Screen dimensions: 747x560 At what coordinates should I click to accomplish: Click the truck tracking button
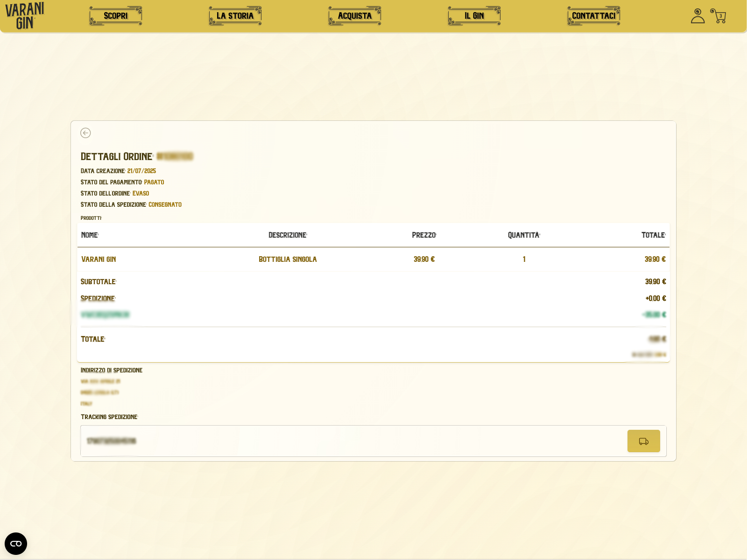coord(643,441)
